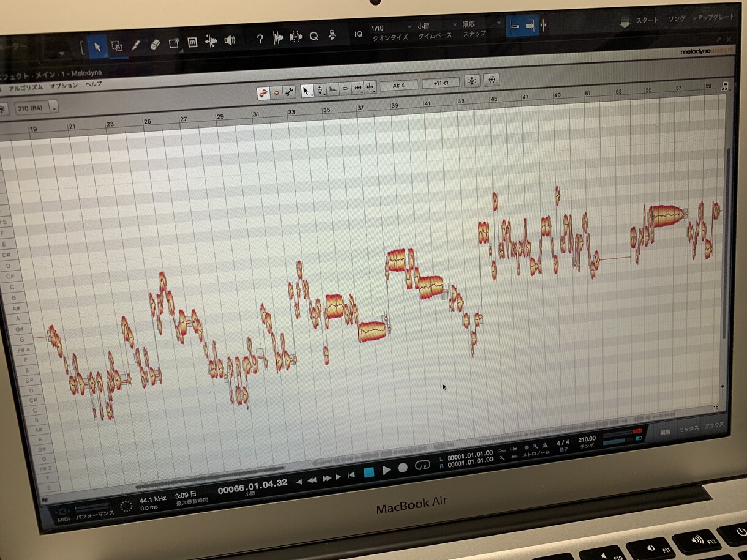Click the スタート start page button
This screenshot has height=560, width=747.
(x=647, y=20)
